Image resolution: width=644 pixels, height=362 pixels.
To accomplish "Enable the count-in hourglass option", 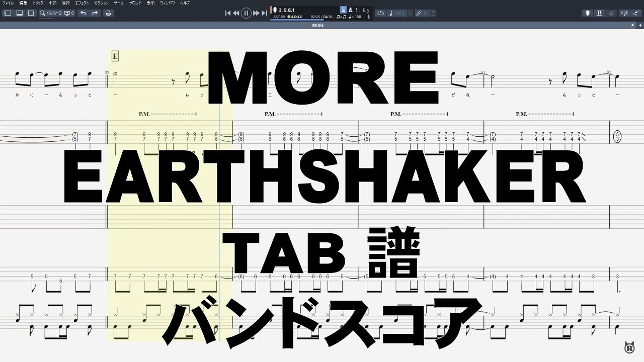I will (343, 10).
